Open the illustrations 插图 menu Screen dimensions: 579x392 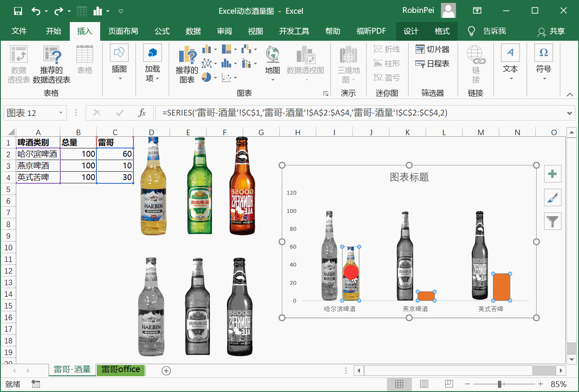119,63
